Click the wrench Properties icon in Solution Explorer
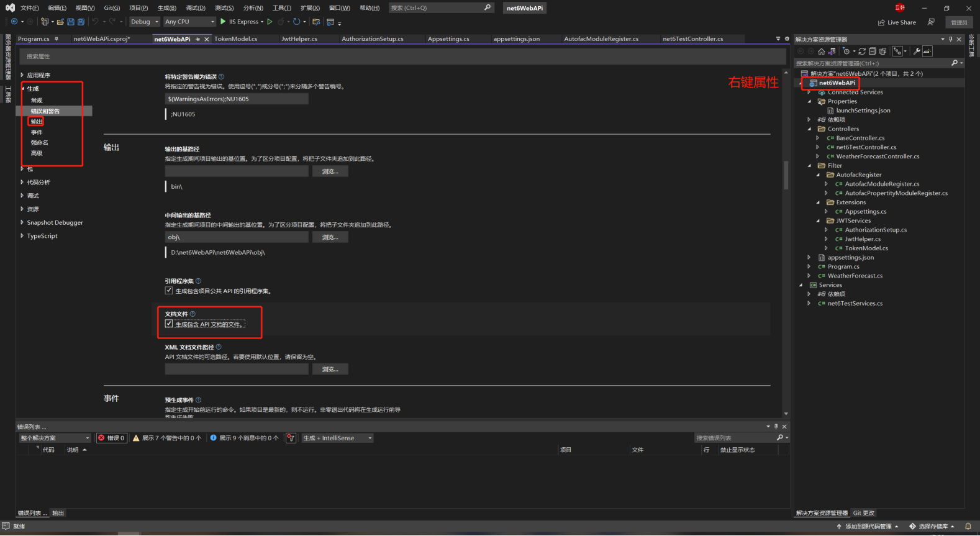Image resolution: width=980 pixels, height=536 pixels. point(917,52)
